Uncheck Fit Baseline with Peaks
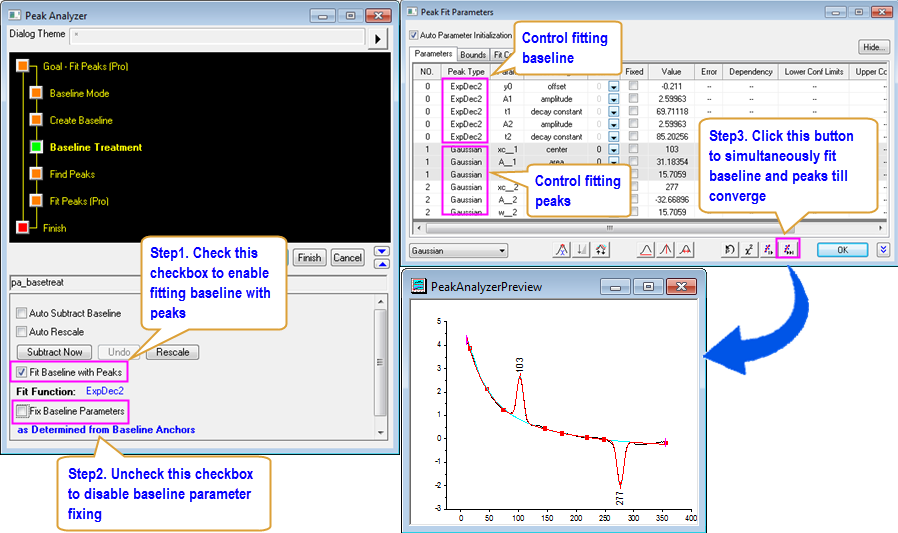898x533 pixels. click(x=22, y=372)
